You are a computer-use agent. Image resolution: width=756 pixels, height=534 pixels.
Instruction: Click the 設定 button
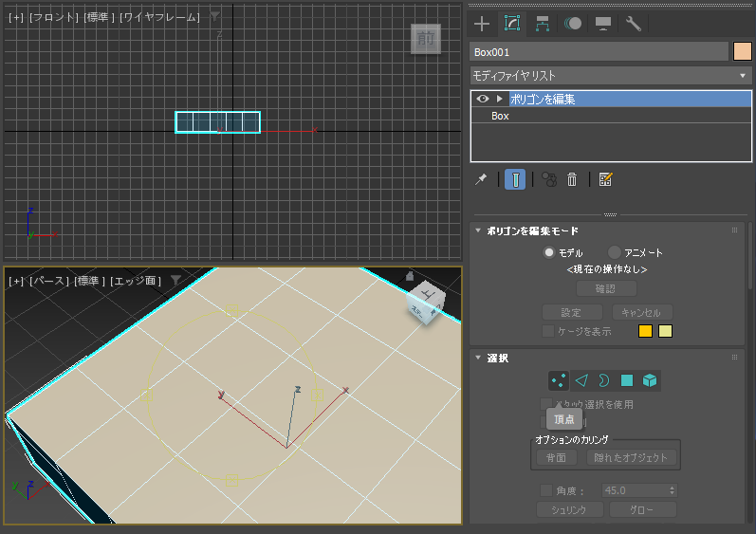pyautogui.click(x=572, y=312)
